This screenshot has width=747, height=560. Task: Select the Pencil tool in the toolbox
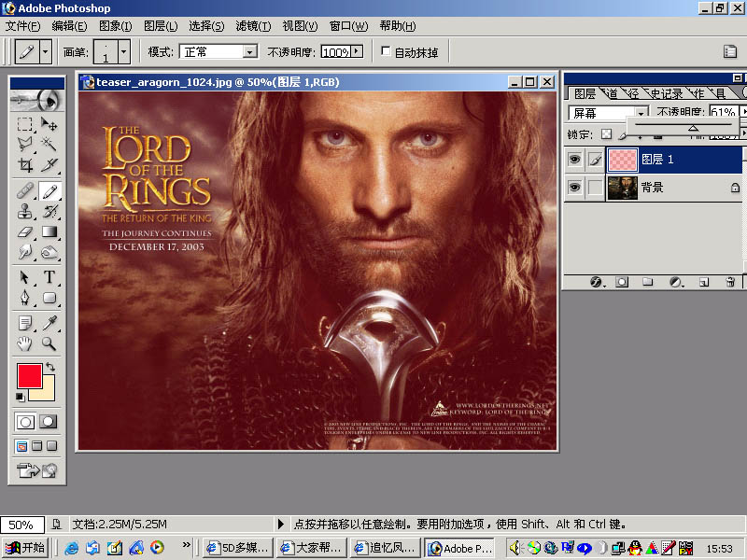(x=49, y=191)
